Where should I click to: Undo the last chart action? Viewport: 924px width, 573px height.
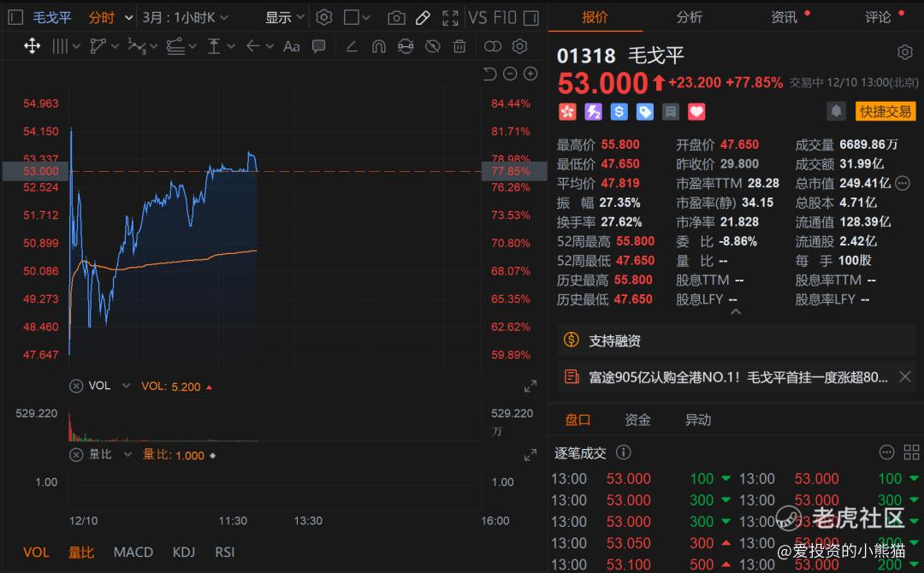pos(489,74)
